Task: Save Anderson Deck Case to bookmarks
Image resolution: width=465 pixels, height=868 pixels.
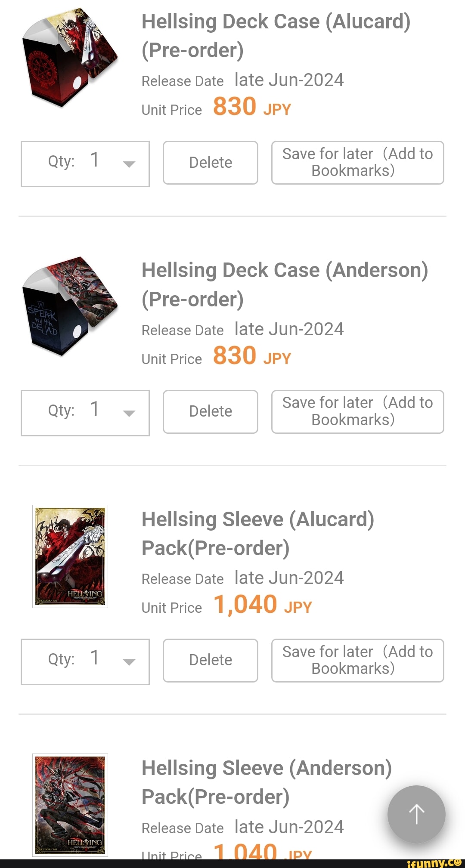Action: (x=357, y=411)
